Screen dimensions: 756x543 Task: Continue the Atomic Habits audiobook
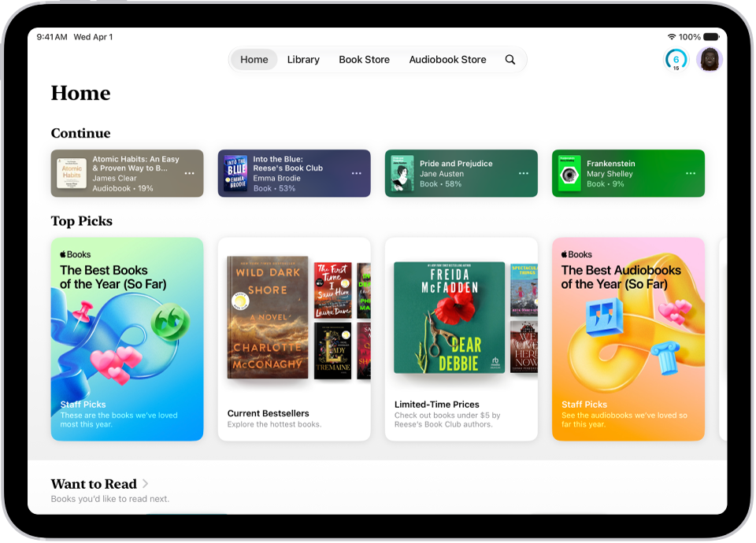coord(128,173)
